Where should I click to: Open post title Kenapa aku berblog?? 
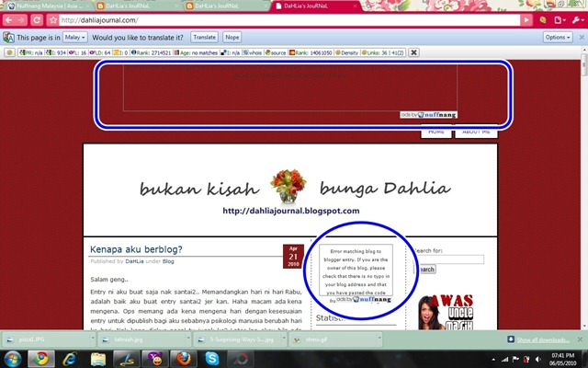[136, 249]
